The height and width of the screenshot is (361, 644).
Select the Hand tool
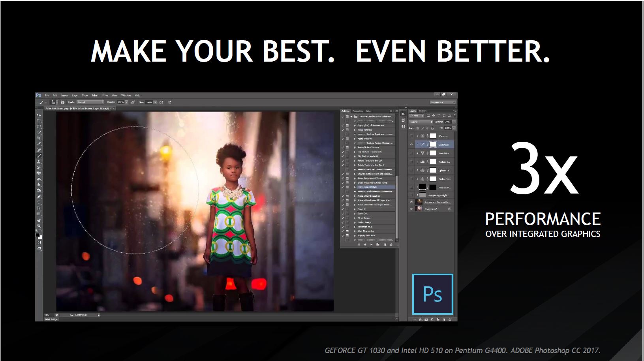(x=39, y=220)
